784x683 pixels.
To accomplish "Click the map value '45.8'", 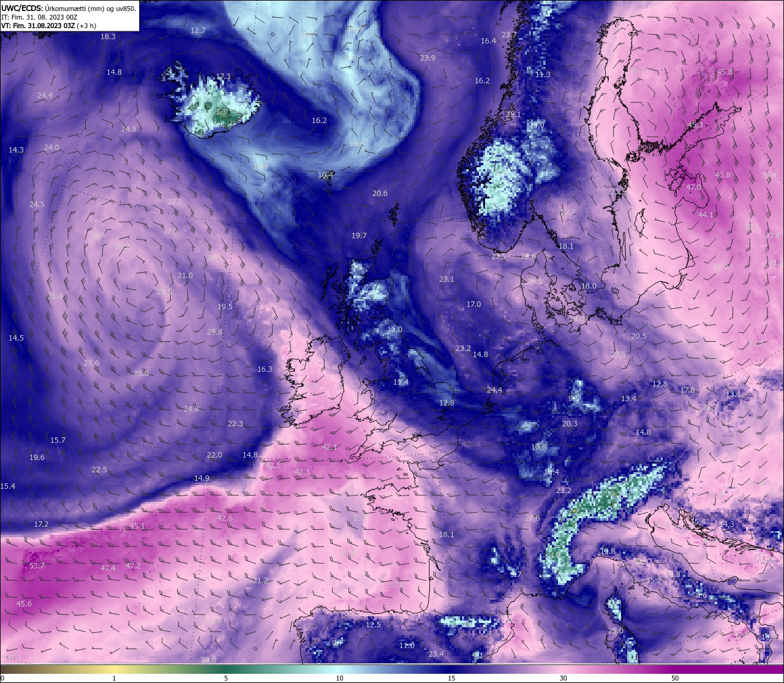I will click(x=725, y=72).
